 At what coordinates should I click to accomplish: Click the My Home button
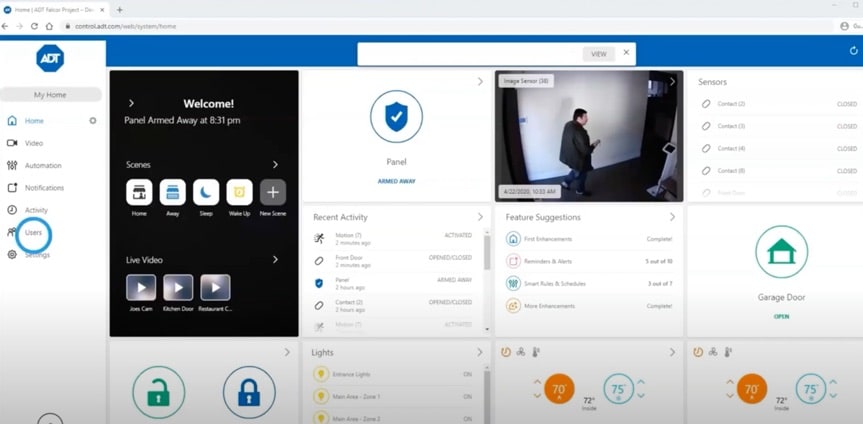(x=51, y=95)
